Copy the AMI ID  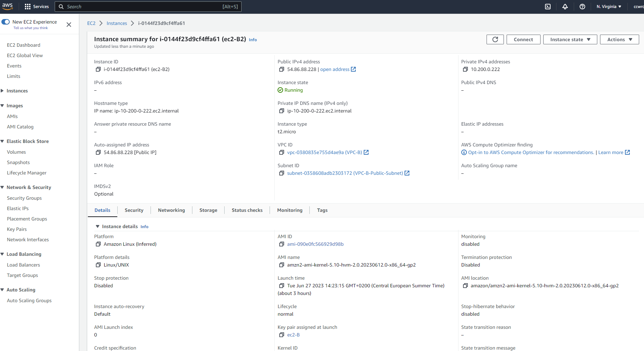pos(282,244)
